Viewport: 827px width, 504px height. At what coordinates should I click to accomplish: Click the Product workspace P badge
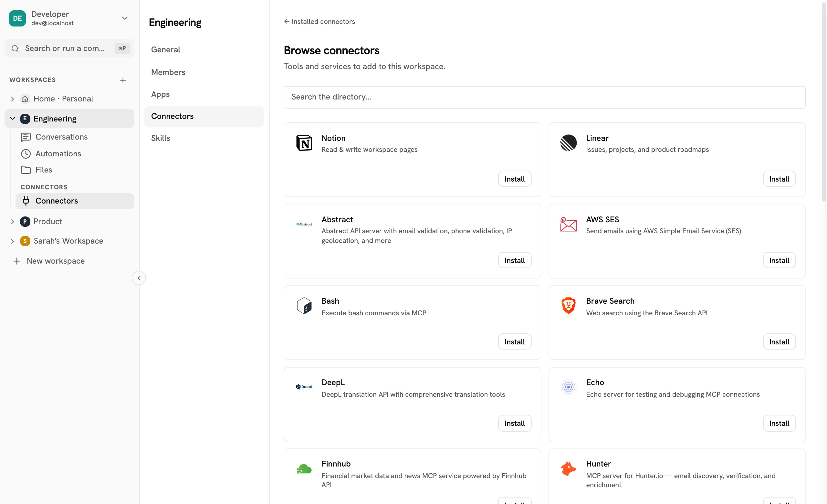[x=25, y=221]
